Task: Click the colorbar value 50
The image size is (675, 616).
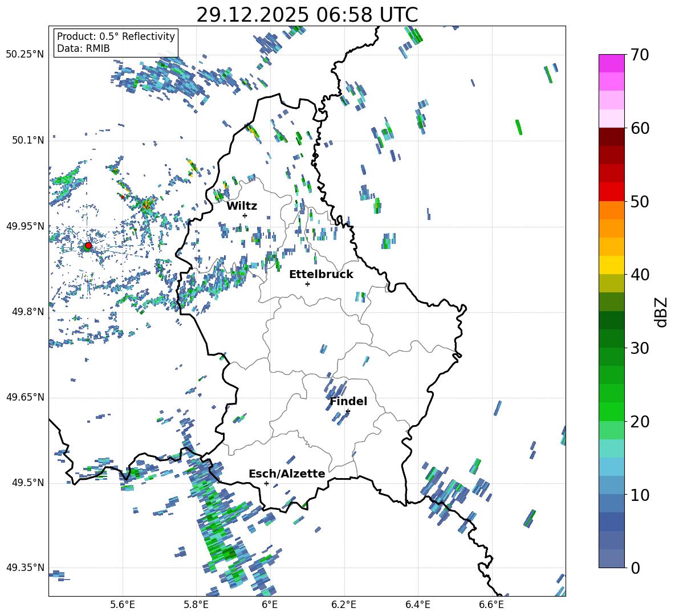Action: pyautogui.click(x=640, y=201)
